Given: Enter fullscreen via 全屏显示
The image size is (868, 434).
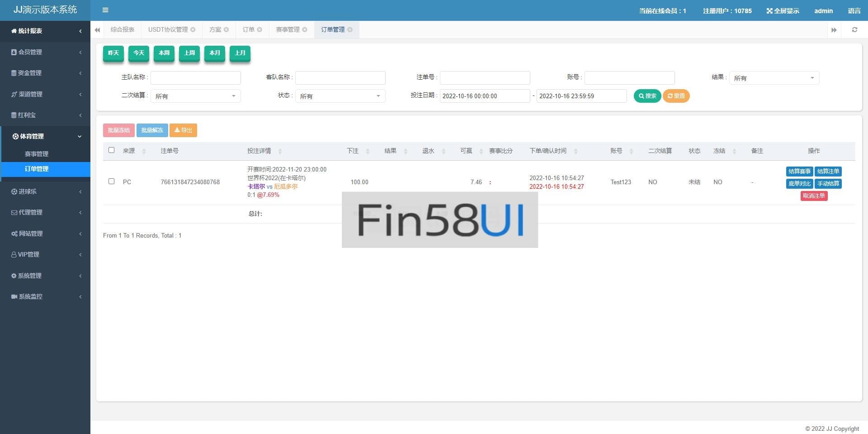Looking at the screenshot, I should [x=783, y=11].
